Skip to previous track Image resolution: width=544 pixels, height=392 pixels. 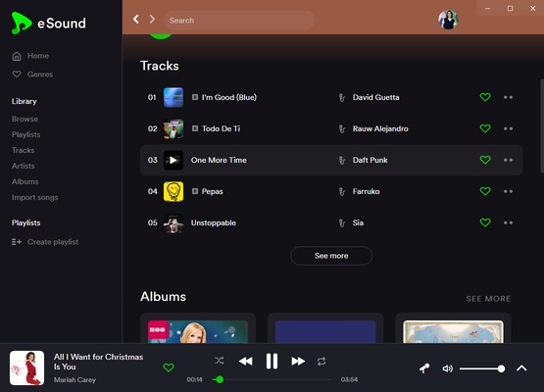pos(246,361)
